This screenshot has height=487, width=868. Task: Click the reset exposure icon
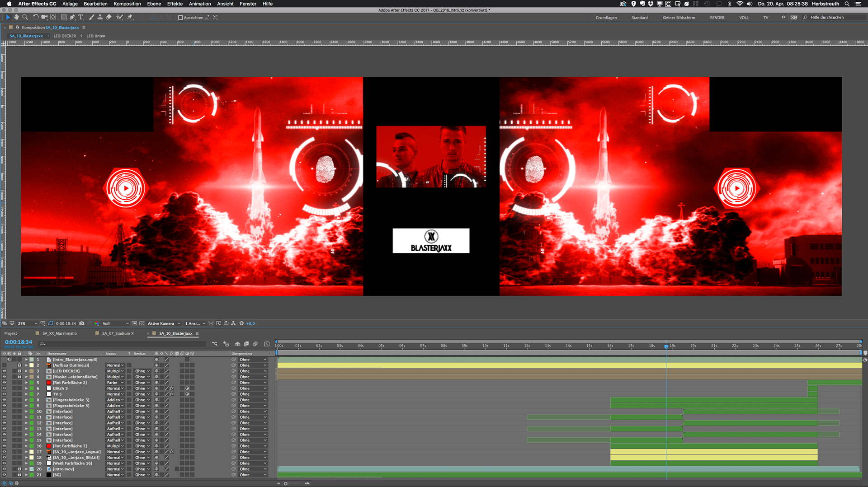pos(241,323)
